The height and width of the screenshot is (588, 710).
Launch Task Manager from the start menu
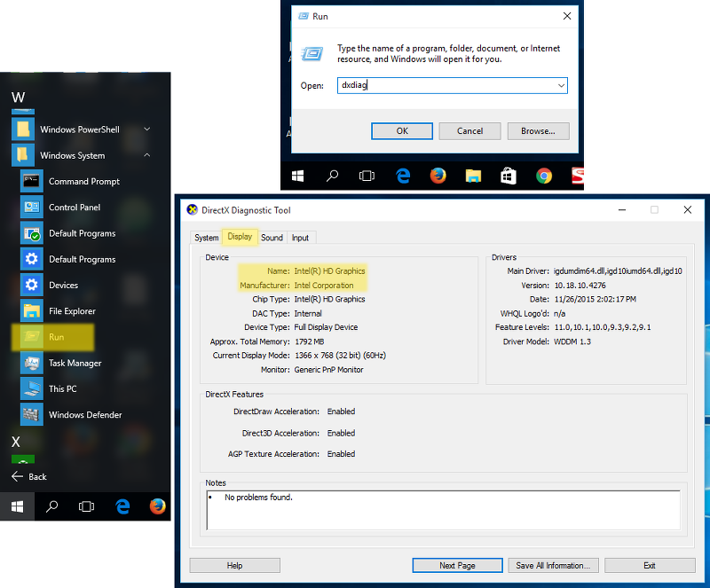click(x=75, y=363)
